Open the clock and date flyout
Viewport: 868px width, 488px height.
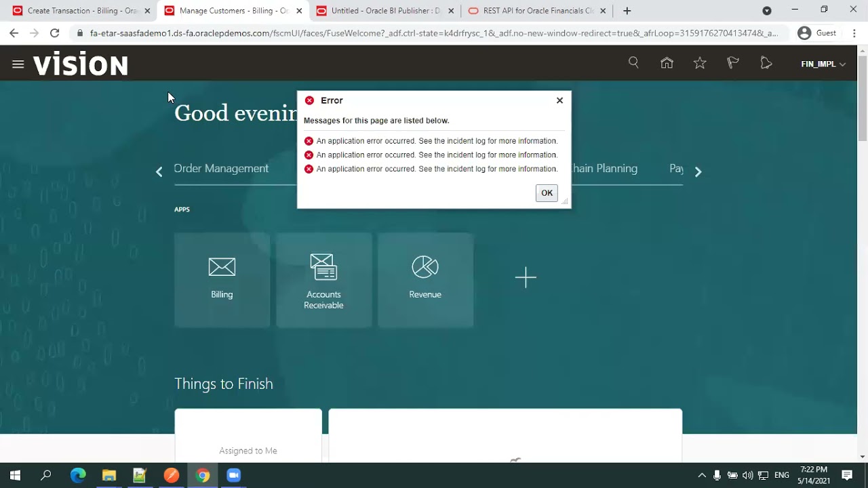click(814, 474)
